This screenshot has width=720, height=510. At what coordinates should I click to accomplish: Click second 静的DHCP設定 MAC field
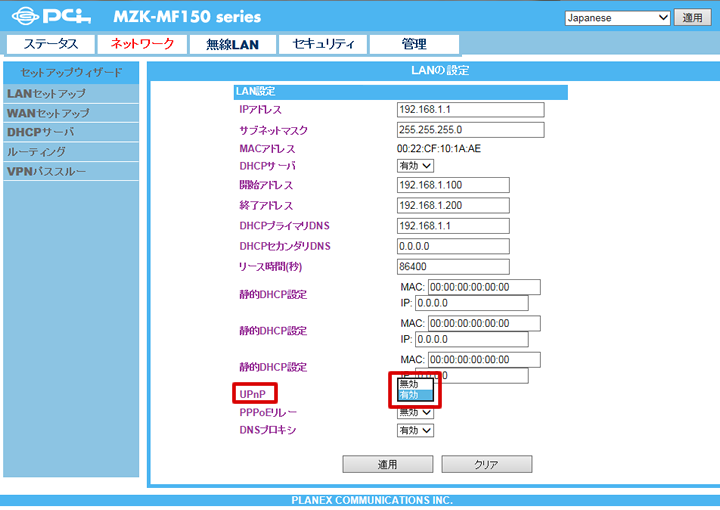pos(484,324)
